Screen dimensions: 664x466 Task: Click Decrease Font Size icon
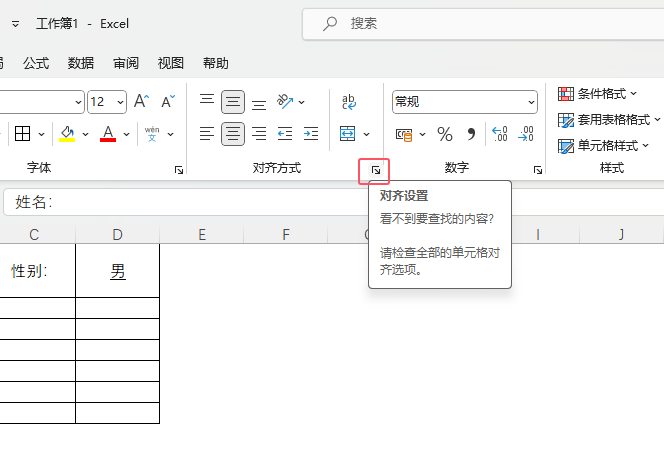(168, 102)
